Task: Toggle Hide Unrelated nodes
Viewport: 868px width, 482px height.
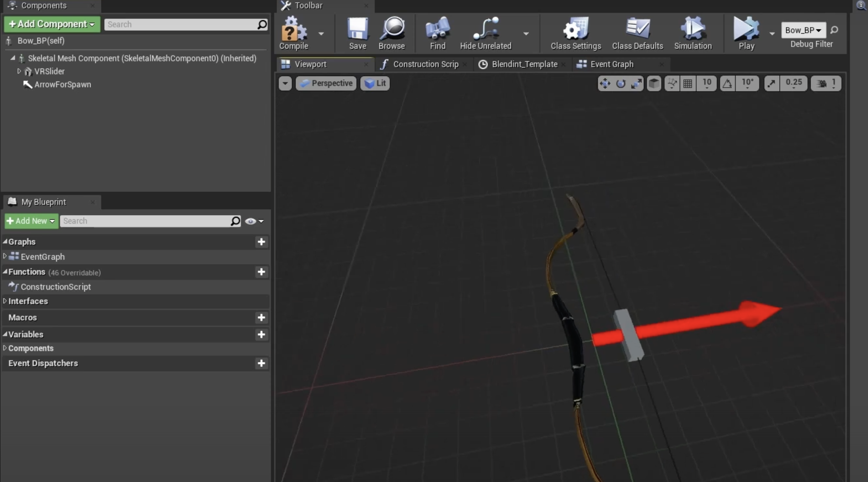Action: point(485,33)
